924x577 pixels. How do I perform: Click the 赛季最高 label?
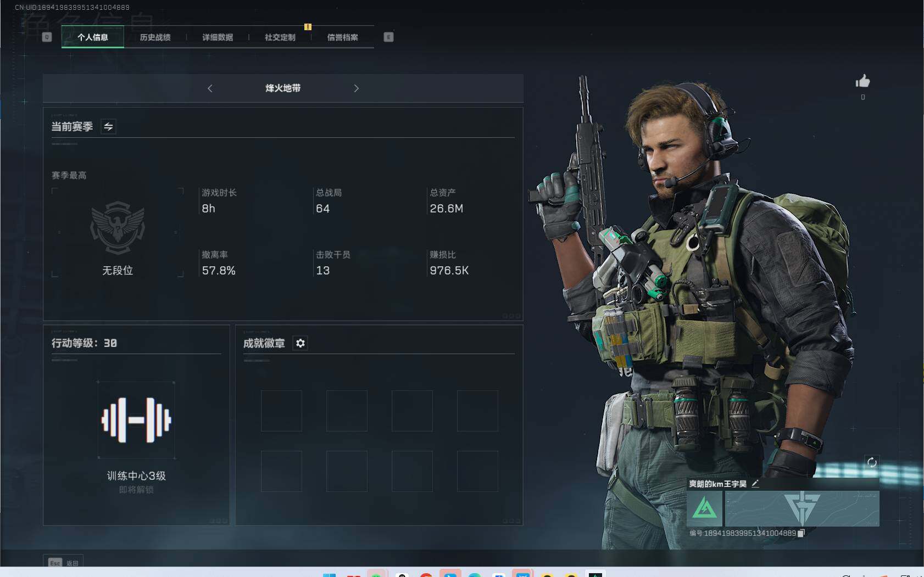(x=69, y=176)
